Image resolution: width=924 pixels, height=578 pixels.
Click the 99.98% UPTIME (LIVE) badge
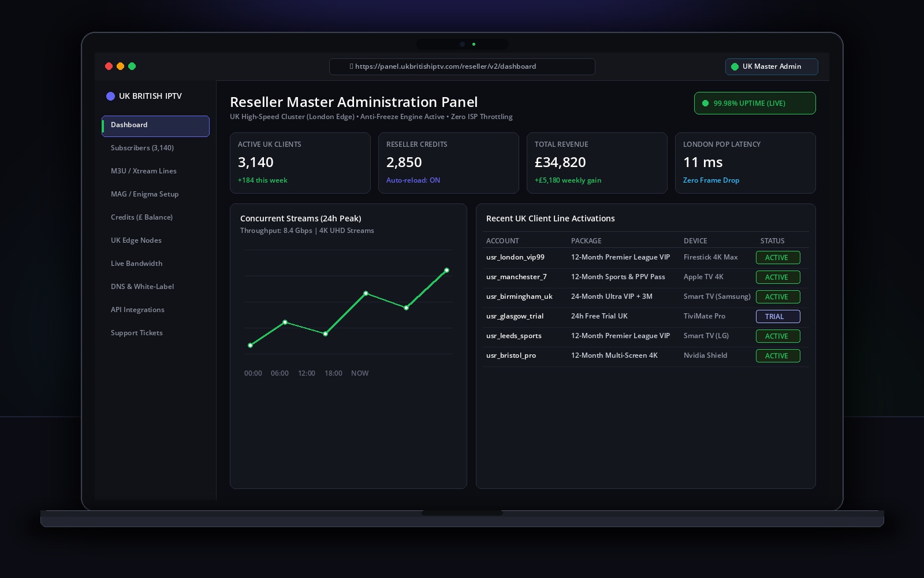point(755,103)
